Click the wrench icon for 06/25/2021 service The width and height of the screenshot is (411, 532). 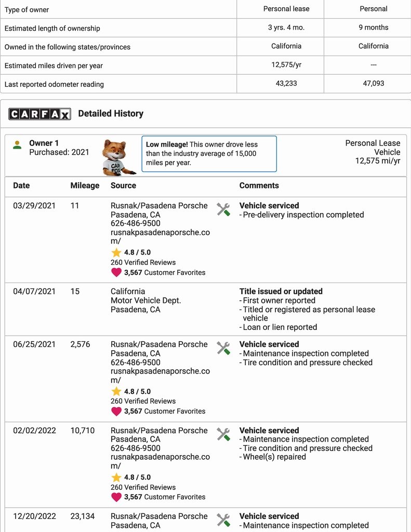pos(223,348)
